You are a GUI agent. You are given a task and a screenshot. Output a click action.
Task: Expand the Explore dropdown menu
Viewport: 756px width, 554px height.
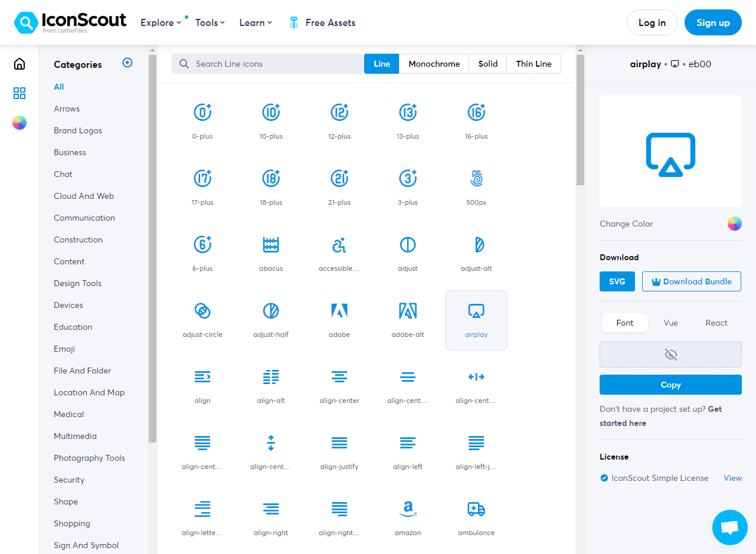[161, 23]
